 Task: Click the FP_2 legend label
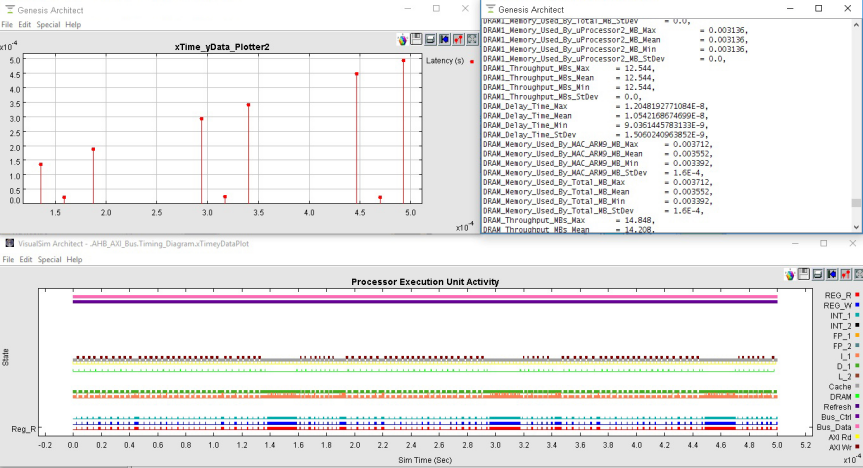[x=842, y=346]
